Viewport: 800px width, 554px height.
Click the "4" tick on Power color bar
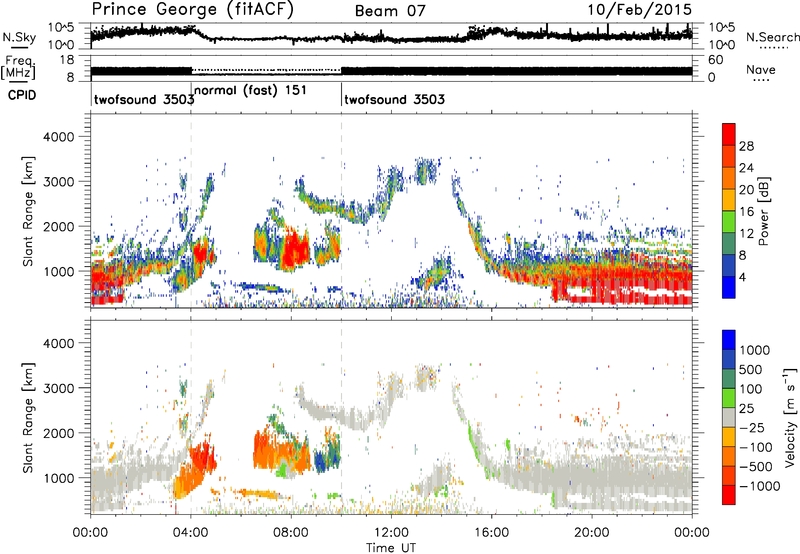click(743, 277)
